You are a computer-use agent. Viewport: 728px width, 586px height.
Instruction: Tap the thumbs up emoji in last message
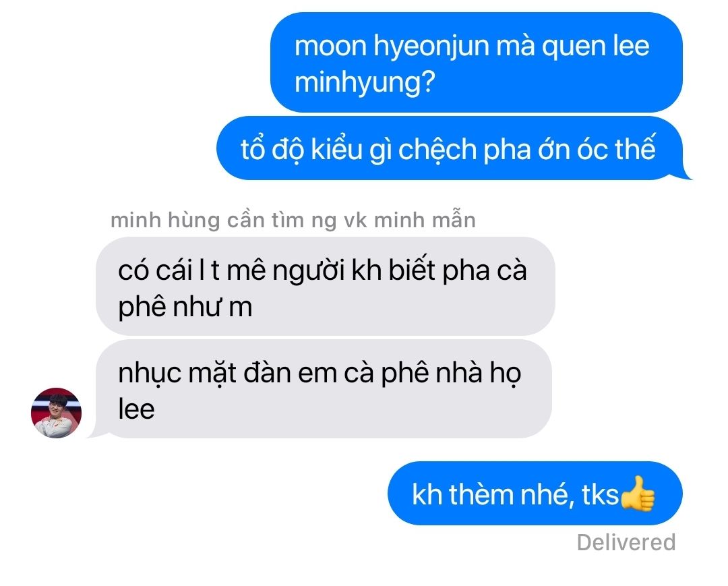(x=638, y=494)
